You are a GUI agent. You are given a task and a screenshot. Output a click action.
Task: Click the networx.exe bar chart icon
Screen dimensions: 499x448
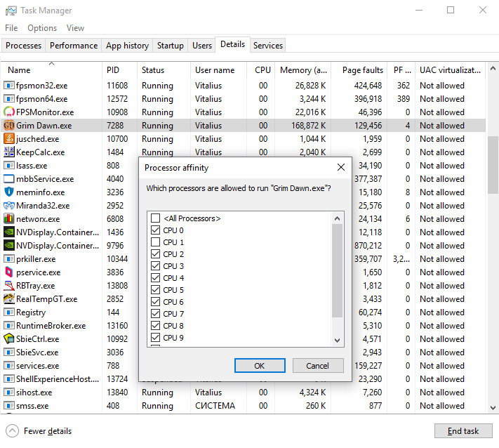pos(9,219)
